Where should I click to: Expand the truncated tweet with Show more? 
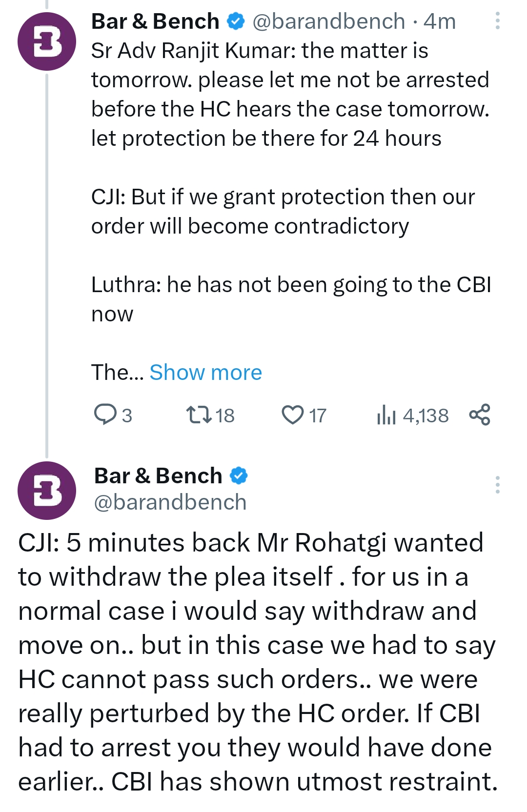tap(205, 373)
